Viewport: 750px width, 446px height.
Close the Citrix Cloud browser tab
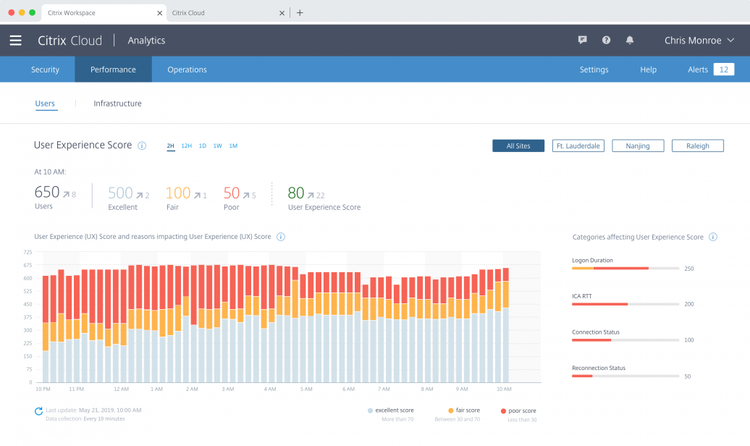pyautogui.click(x=282, y=13)
